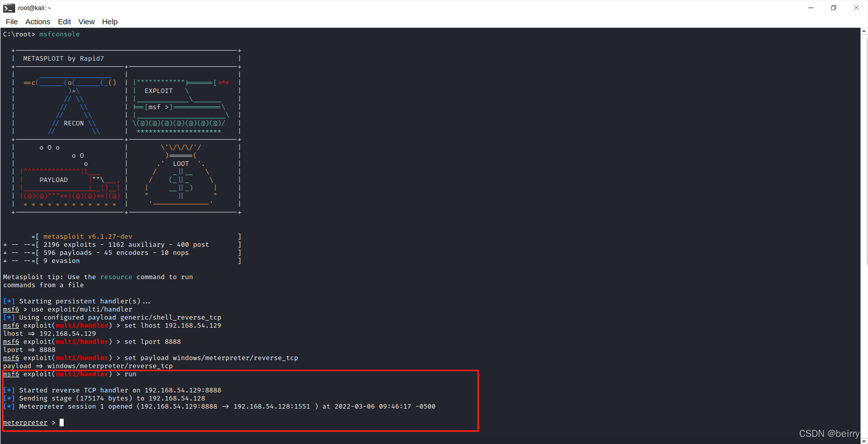Open the File menu
The height and width of the screenshot is (444, 868).
coord(12,22)
